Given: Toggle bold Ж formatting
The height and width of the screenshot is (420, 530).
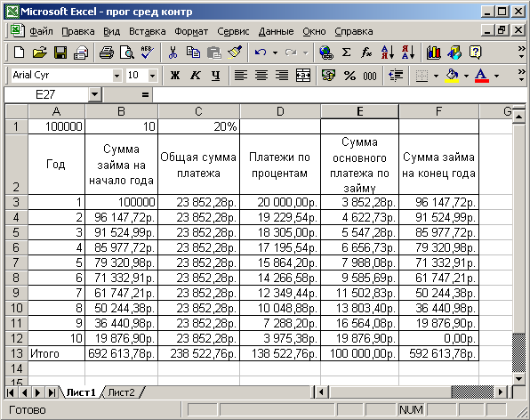Looking at the screenshot, I should coord(175,75).
